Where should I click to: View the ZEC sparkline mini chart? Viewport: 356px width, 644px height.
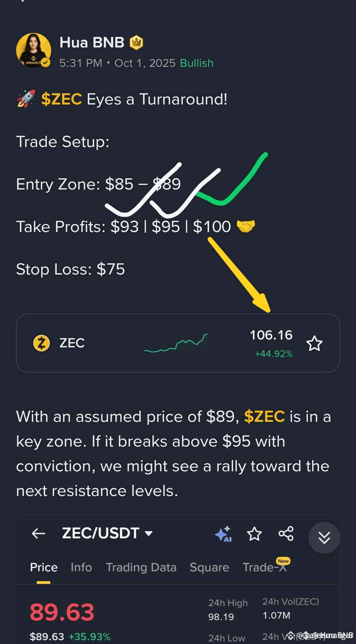point(176,343)
